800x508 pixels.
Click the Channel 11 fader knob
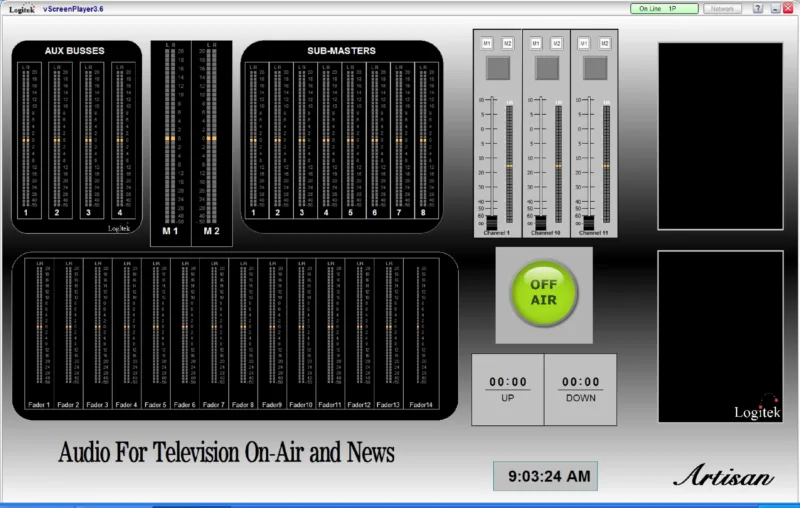tap(588, 223)
